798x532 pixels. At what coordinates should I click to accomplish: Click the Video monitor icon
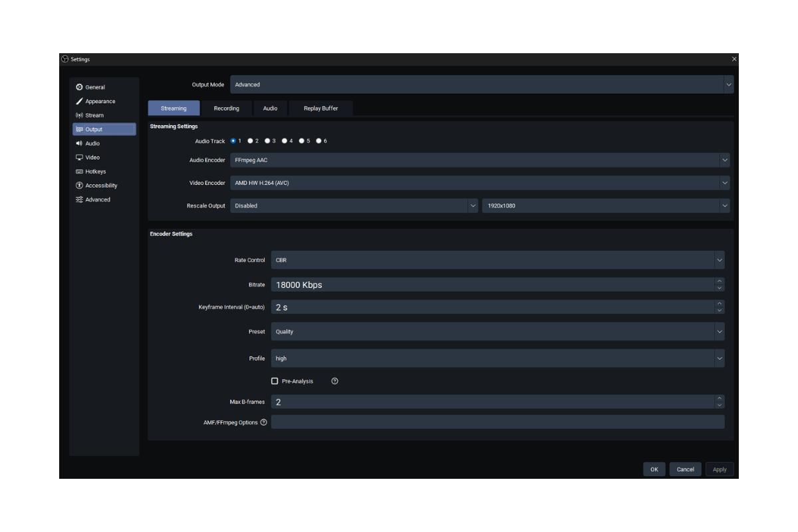point(79,158)
